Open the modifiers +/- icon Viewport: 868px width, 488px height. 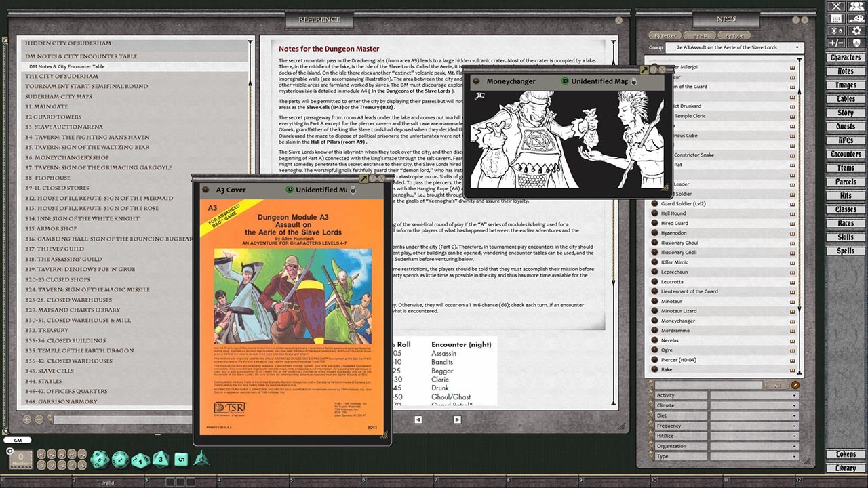pyautogui.click(x=836, y=42)
